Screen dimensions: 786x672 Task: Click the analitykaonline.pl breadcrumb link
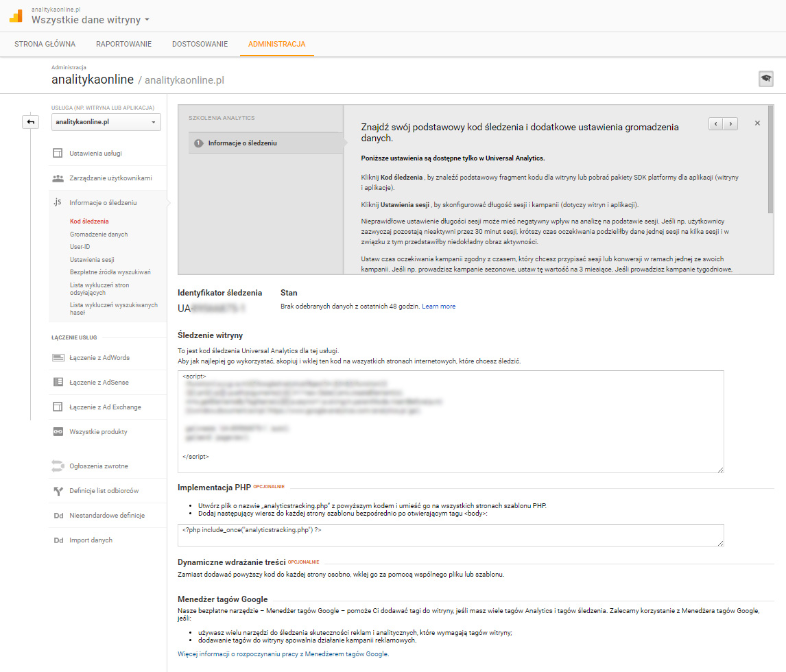184,80
